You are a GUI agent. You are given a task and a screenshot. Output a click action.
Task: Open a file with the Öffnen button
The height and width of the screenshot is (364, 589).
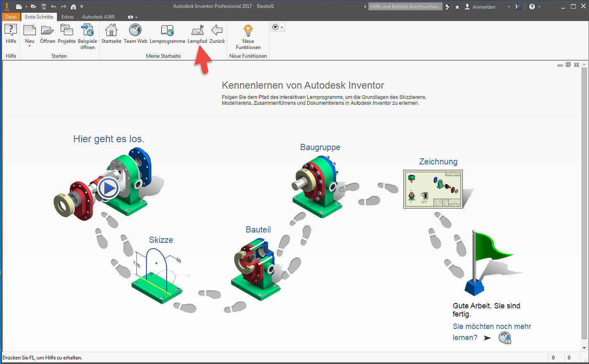click(47, 34)
